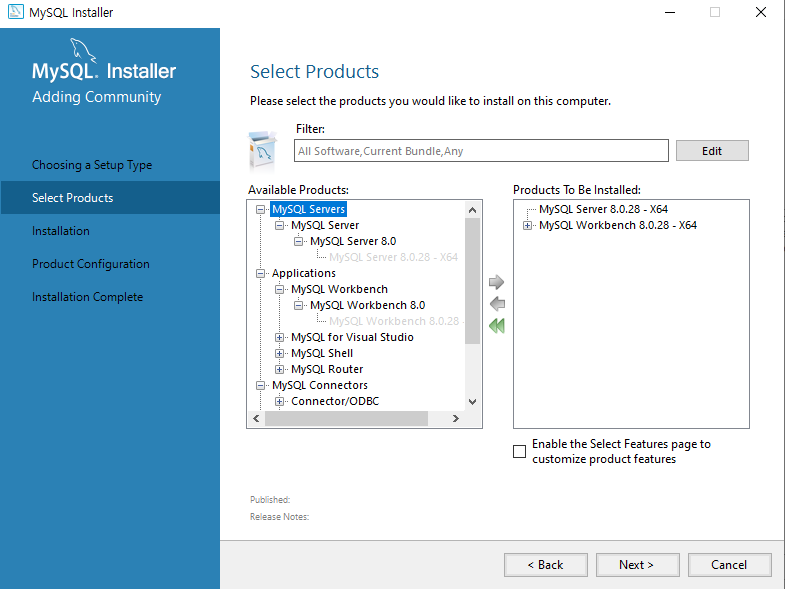This screenshot has height=589, width=785.
Task: Open the Installation Complete step
Action: [x=88, y=297]
